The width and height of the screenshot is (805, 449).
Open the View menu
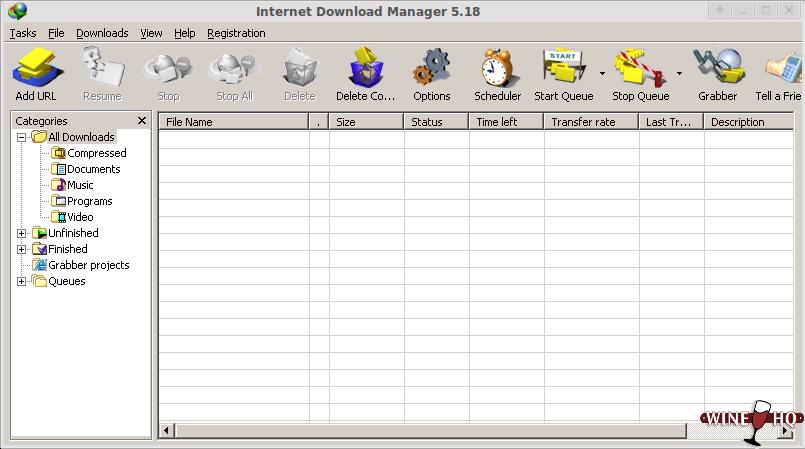click(x=151, y=33)
